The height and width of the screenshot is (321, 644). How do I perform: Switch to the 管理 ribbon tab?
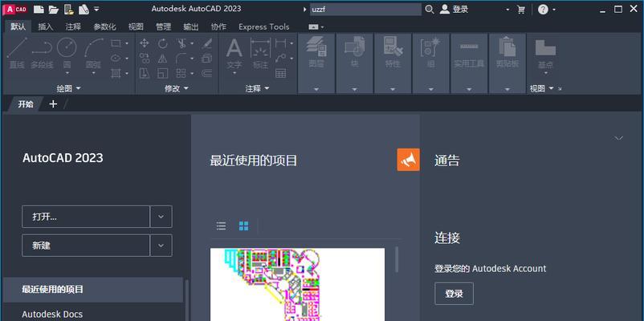point(164,26)
